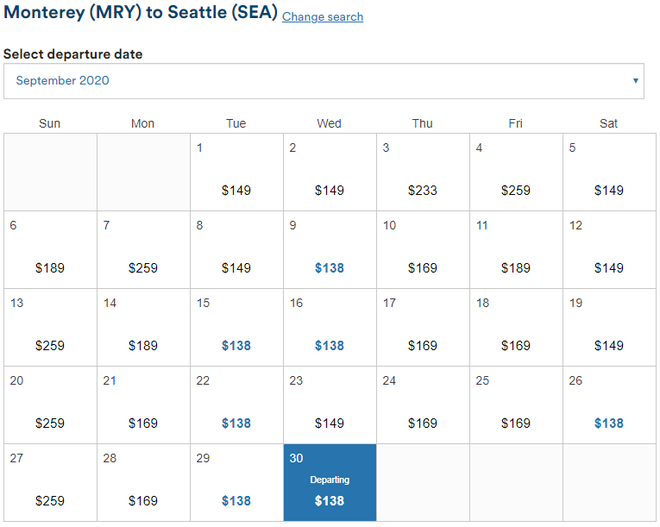Choose September 10 priced at $169
Screen dimensions: 660x527
point(422,250)
